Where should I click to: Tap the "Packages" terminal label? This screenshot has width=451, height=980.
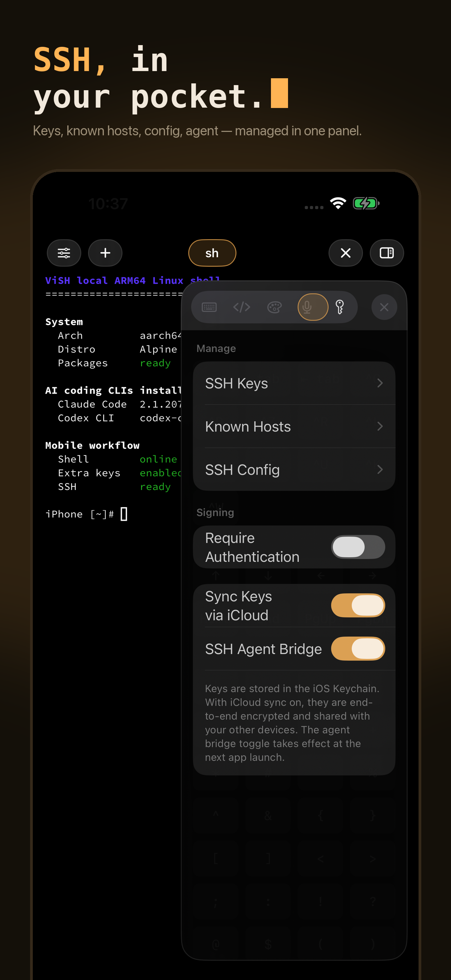tap(83, 363)
